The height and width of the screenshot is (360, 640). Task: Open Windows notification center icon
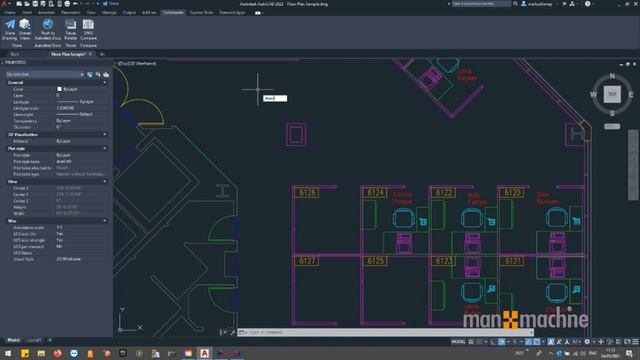pyautogui.click(x=629, y=353)
